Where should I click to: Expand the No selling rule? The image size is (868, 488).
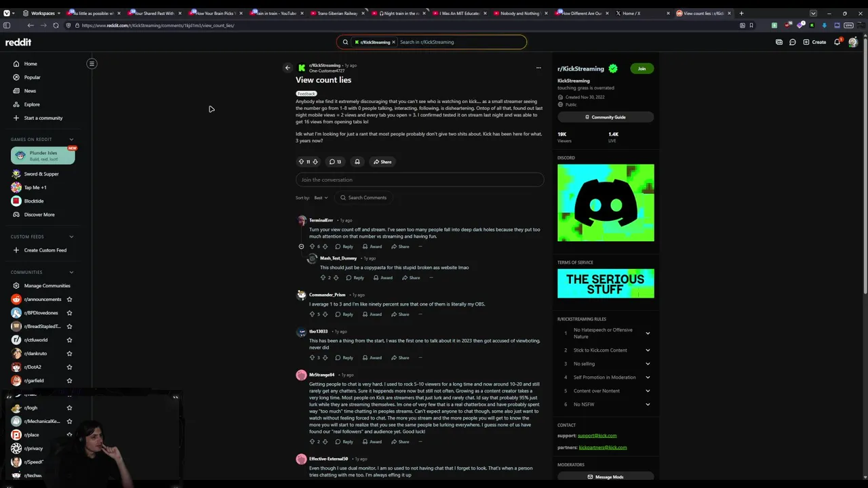tap(648, 364)
